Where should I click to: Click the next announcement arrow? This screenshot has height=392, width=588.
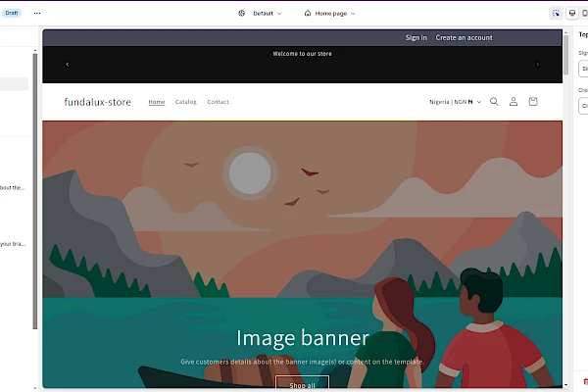point(537,65)
